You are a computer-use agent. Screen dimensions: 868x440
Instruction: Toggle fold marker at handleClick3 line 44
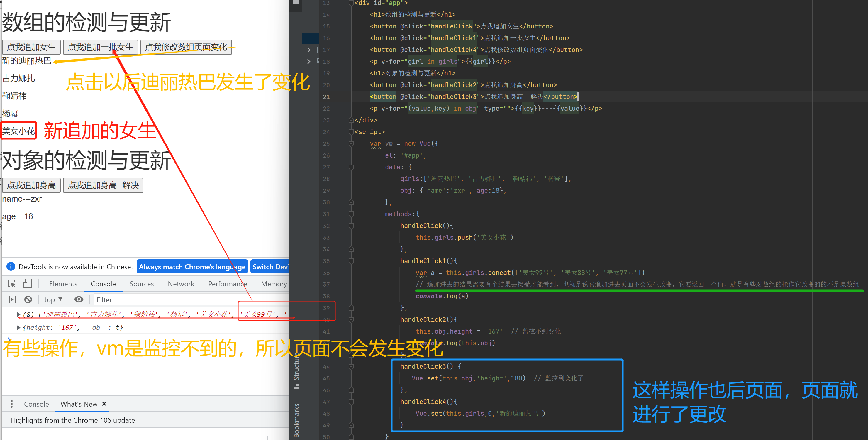pos(351,366)
